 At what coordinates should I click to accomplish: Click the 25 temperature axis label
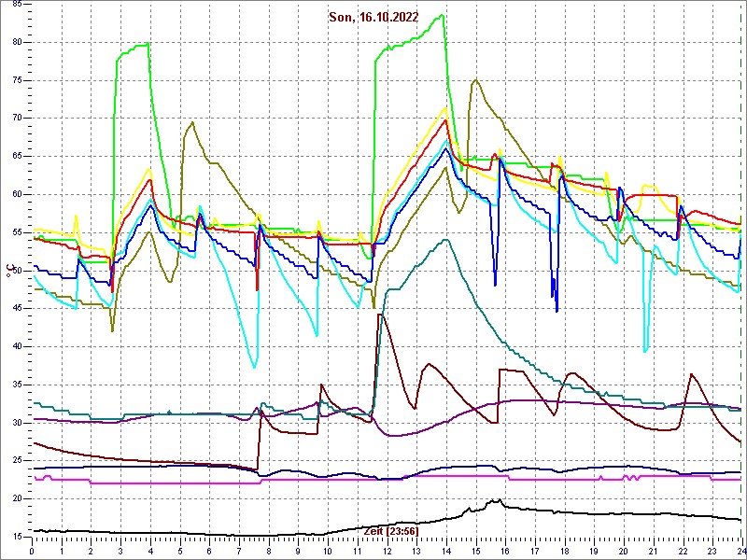(x=16, y=461)
